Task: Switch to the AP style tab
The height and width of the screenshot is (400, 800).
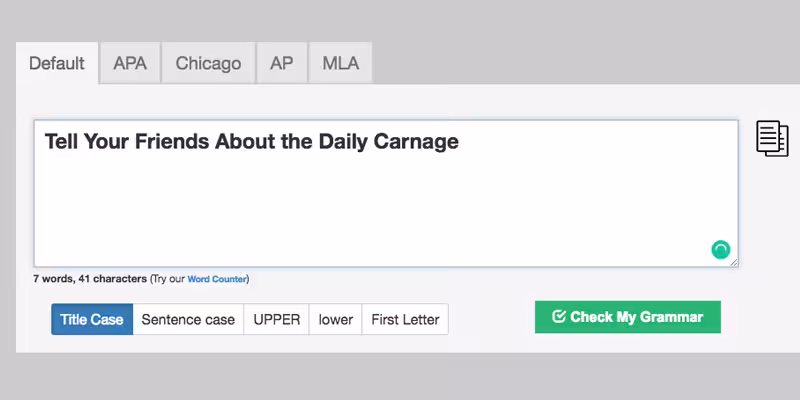Action: (x=282, y=63)
